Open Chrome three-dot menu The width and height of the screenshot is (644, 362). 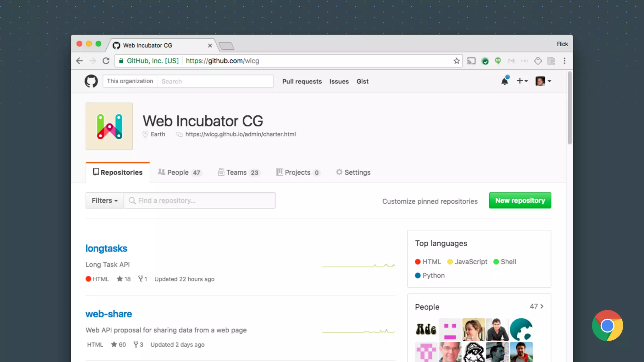(564, 61)
